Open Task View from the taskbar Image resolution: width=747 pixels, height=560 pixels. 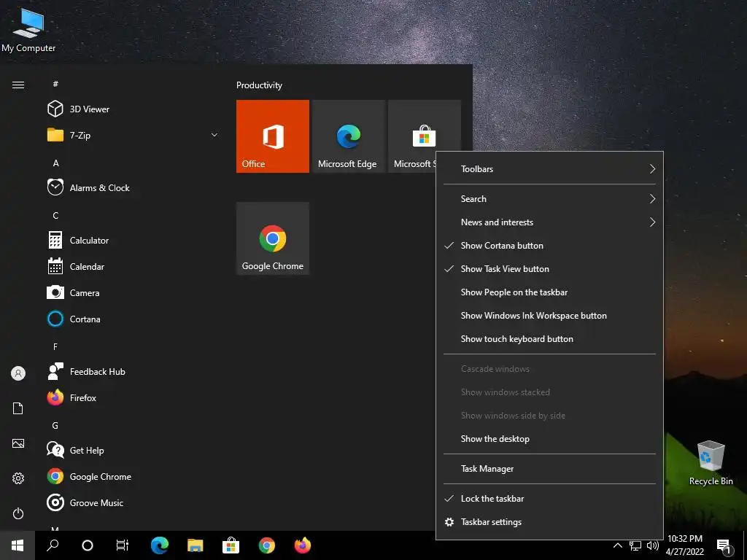point(123,545)
